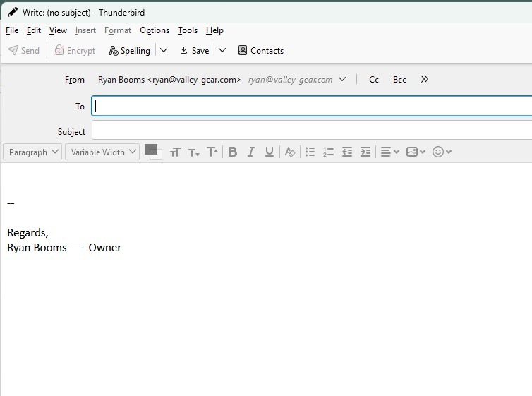Screen dimensions: 532x396
Task: Click into the Subject field
Action: click(312, 130)
